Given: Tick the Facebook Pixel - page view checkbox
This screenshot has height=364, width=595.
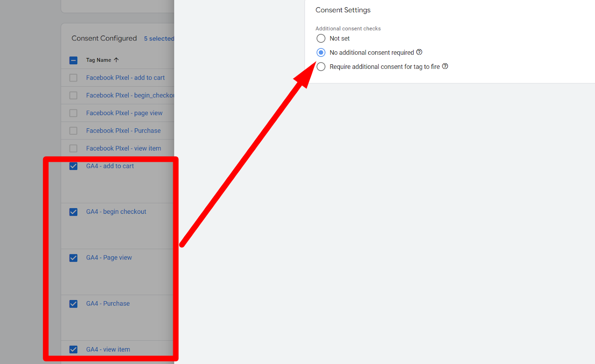Looking at the screenshot, I should tap(74, 113).
